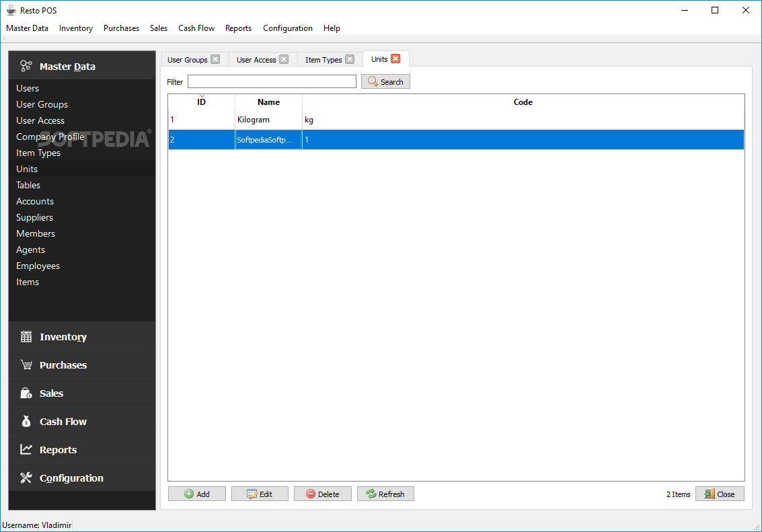This screenshot has height=532, width=762.
Task: Open Tables in the sidebar
Action: click(28, 185)
